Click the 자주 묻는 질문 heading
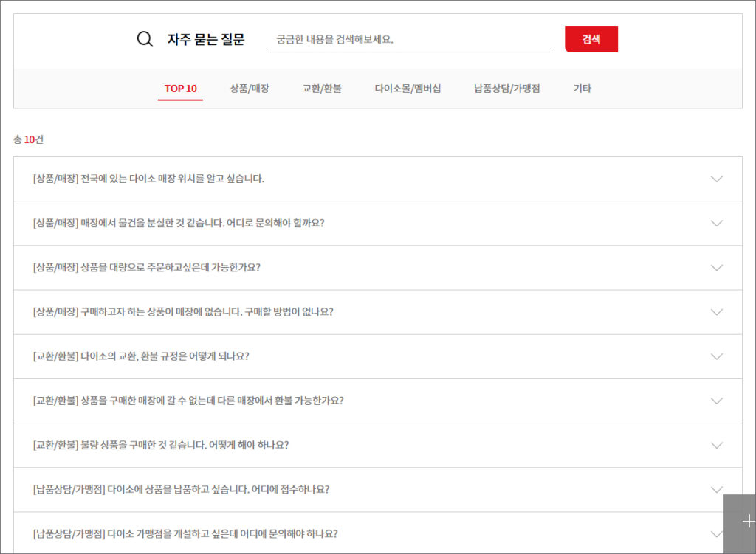This screenshot has height=554, width=756. pos(205,39)
